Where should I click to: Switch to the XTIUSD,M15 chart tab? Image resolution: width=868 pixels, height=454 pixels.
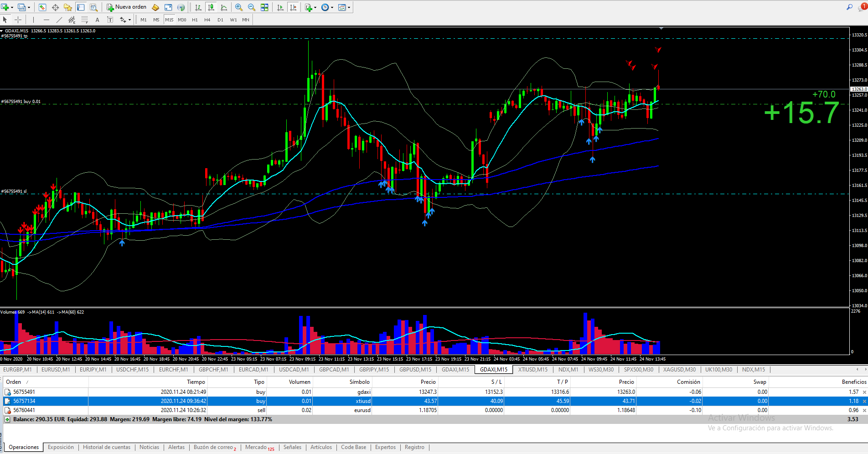532,370
